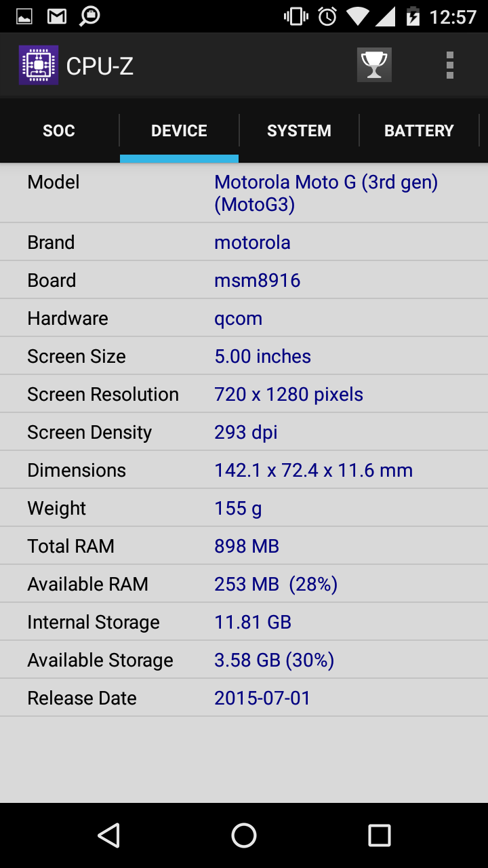Screen dimensions: 488x868
Task: Switch to the BATTERY tab
Action: 419,131
